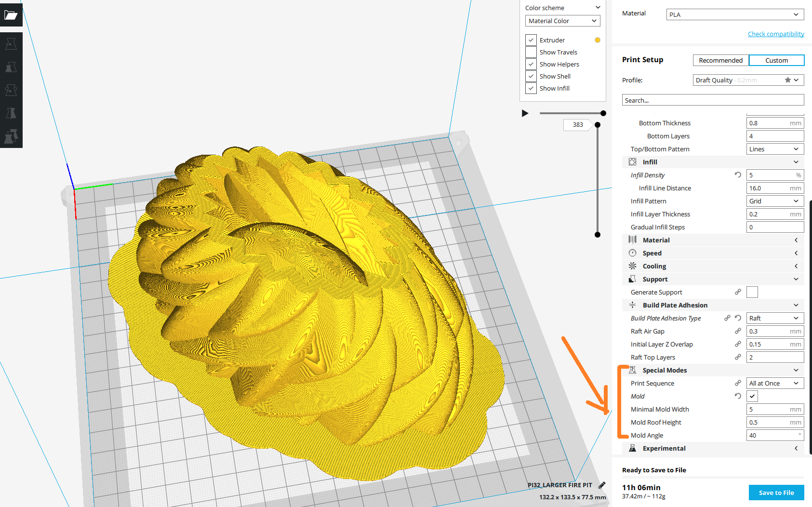
Task: Click the Minimal Mold Width field
Action: pos(775,409)
